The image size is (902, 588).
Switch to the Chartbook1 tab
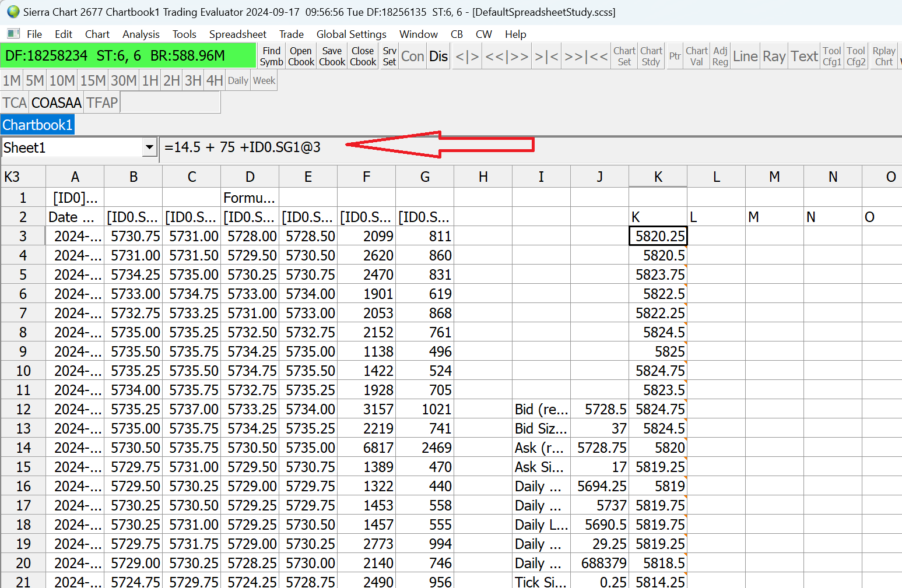pyautogui.click(x=37, y=125)
